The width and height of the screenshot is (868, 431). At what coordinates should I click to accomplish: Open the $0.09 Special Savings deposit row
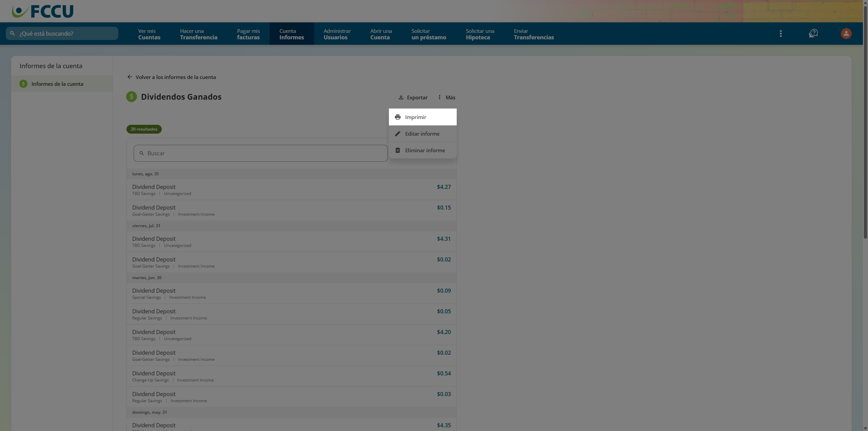click(x=291, y=293)
